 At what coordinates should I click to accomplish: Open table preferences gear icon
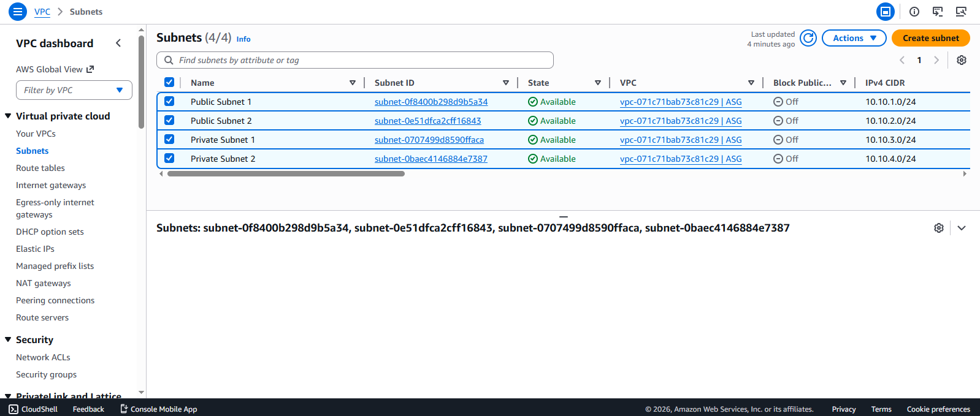pos(962,60)
